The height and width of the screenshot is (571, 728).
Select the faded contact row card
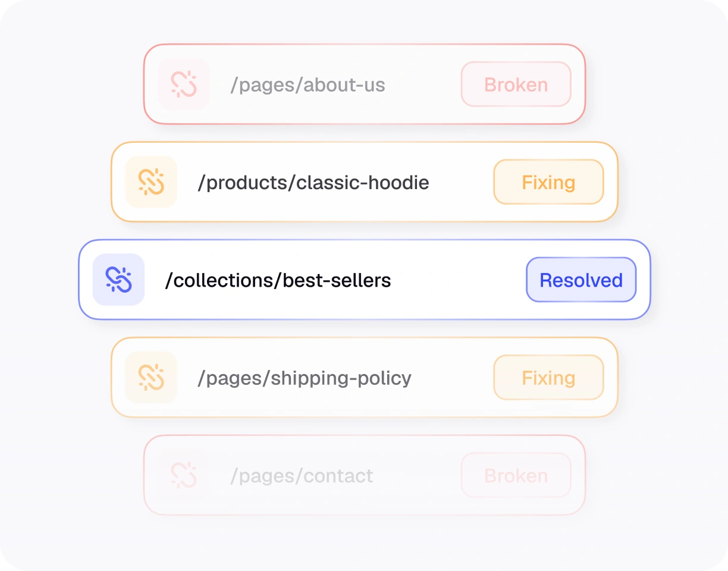365,475
